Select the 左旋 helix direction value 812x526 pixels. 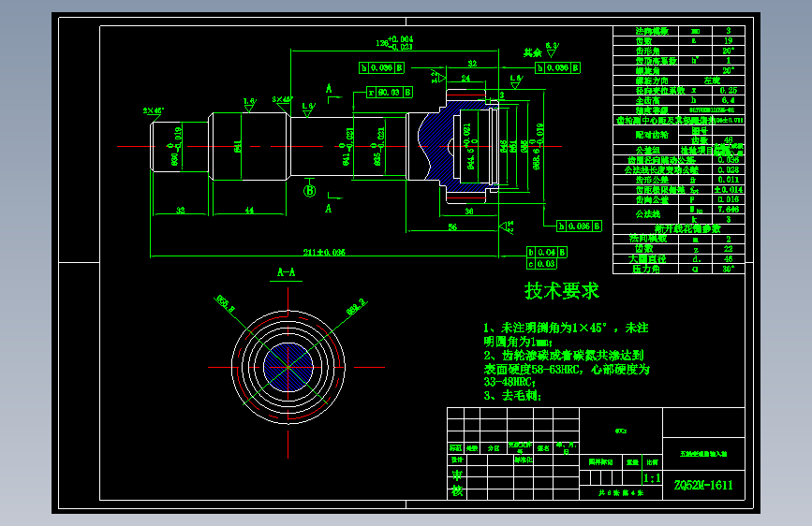712,80
